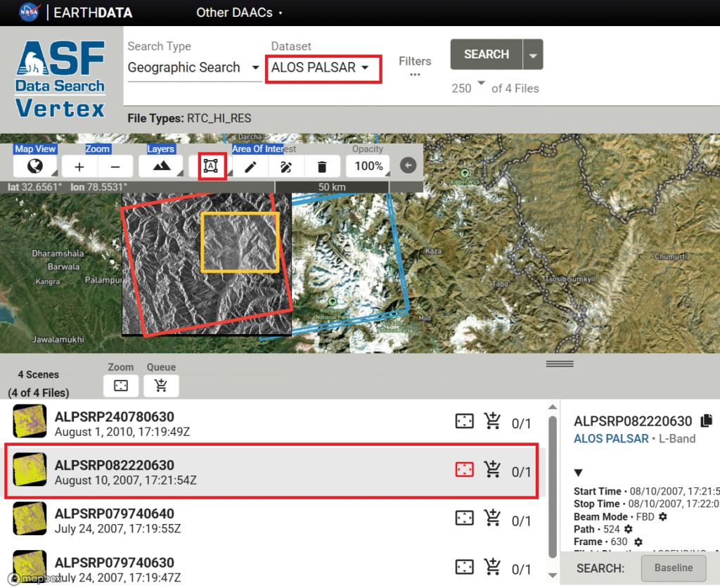Select the ALPSRP079740630 scene thumbnail
The width and height of the screenshot is (720, 588).
[x=30, y=567]
